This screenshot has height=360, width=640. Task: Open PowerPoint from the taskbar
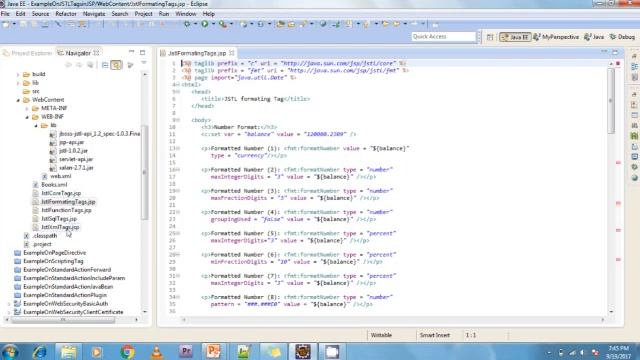tap(213, 351)
